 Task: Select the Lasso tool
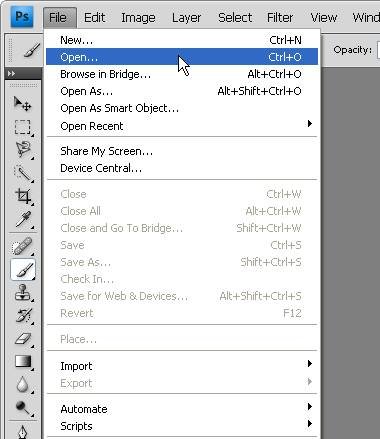point(23,149)
